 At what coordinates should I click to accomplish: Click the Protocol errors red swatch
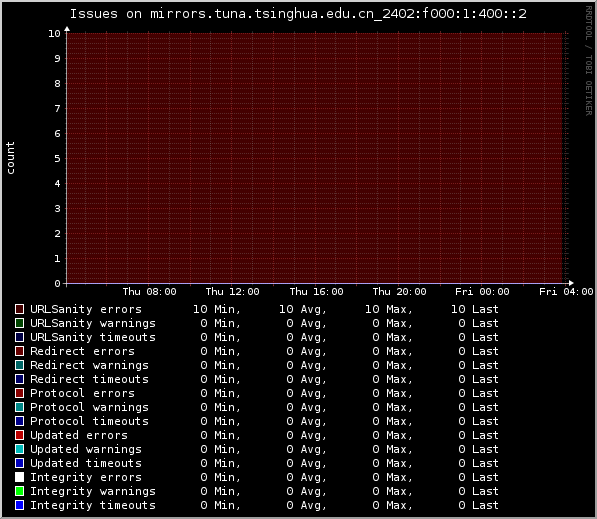[x=19, y=393]
